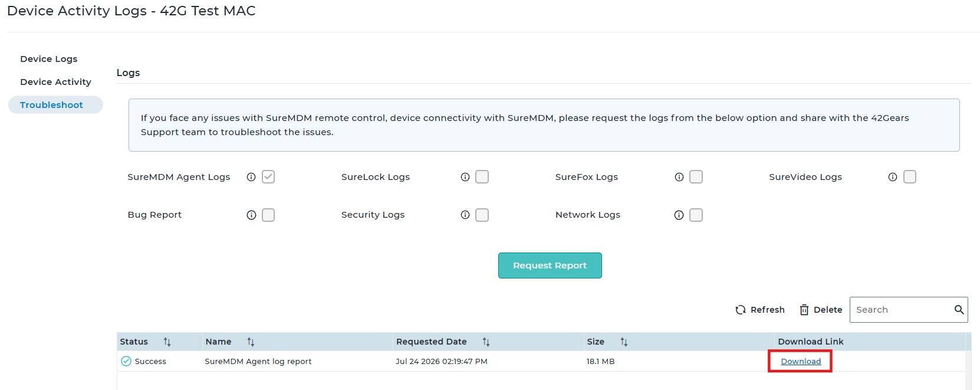Click the Delete trash can icon
This screenshot has width=980, height=390.
[x=804, y=310]
